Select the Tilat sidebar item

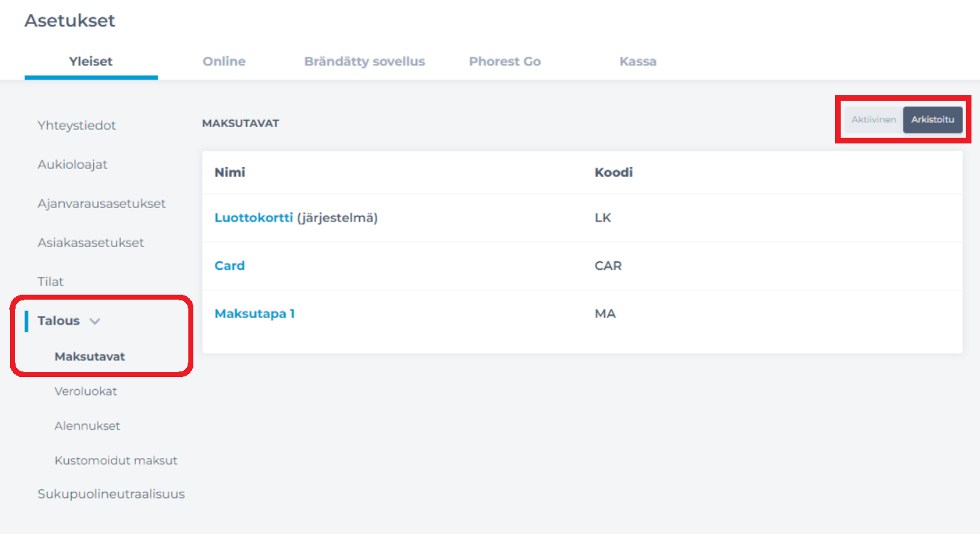pos(50,282)
